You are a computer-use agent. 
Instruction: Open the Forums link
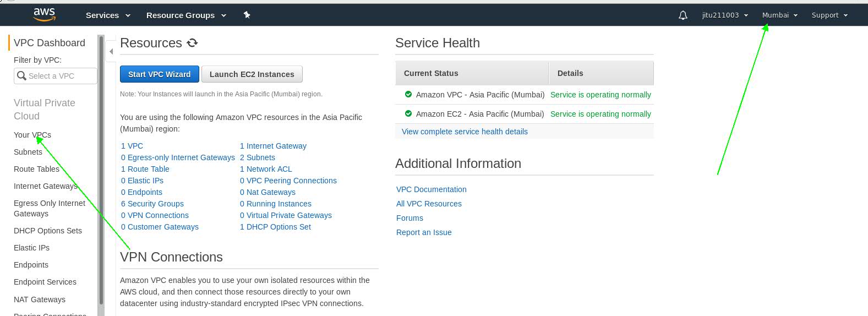tap(410, 218)
